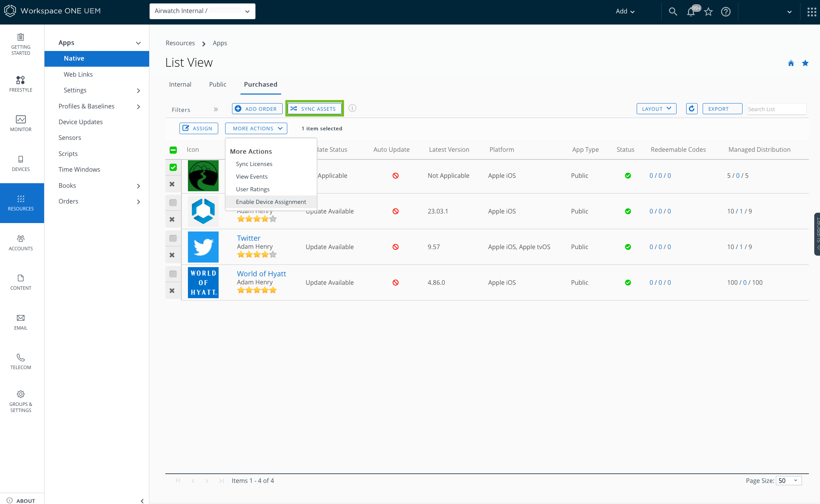Open notifications bell icon
The height and width of the screenshot is (504, 820).
click(691, 11)
